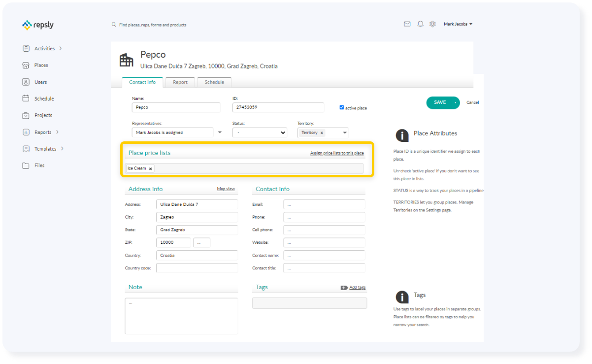Open the SAVE button dropdown arrow
Image resolution: width=592 pixels, height=364 pixels.
coord(456,102)
